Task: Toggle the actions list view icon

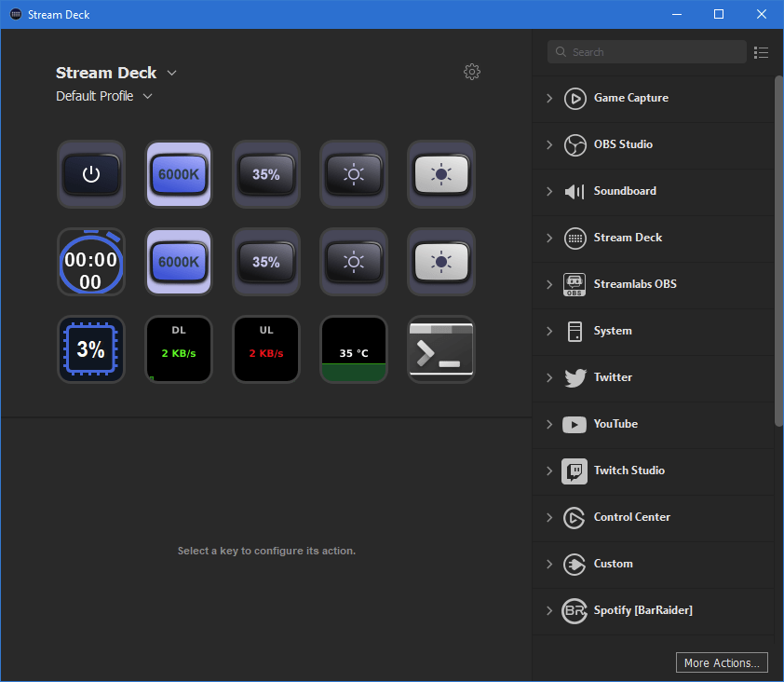Action: pyautogui.click(x=761, y=52)
